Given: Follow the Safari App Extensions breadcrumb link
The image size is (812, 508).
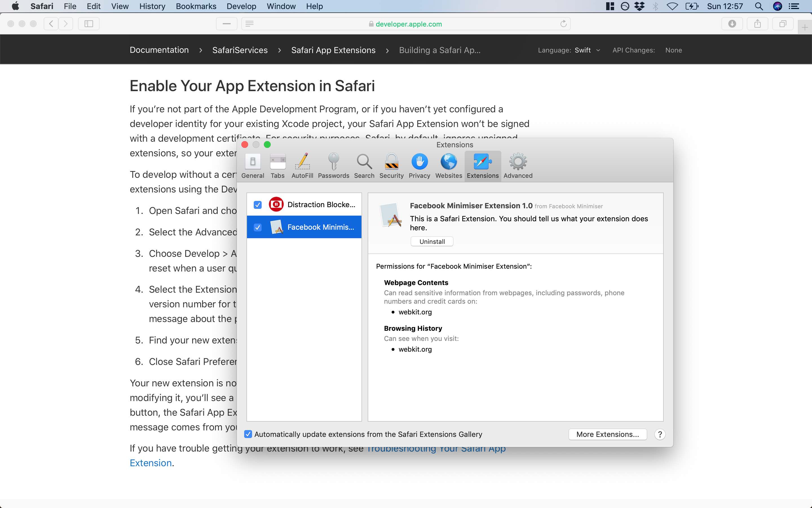Looking at the screenshot, I should click(x=333, y=50).
